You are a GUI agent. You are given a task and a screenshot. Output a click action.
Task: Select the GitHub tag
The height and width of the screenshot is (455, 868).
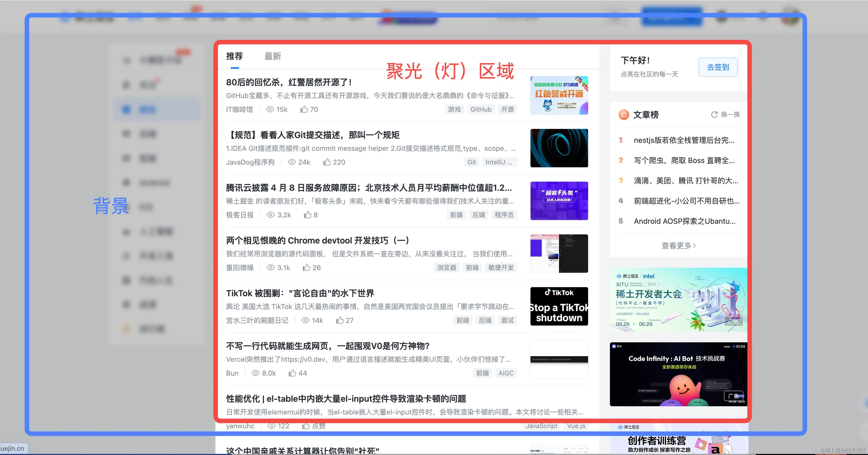click(481, 110)
